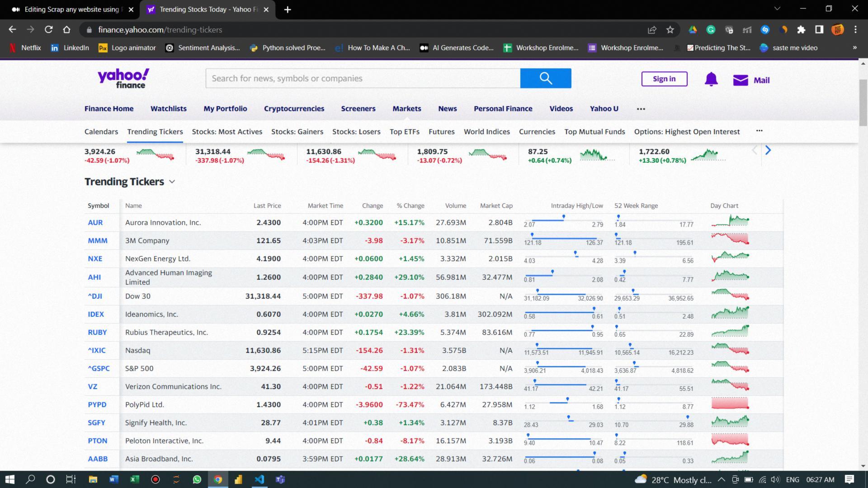This screenshot has width=868, height=488.
Task: Expand the Trending Tickers heading dropdown
Action: (172, 182)
